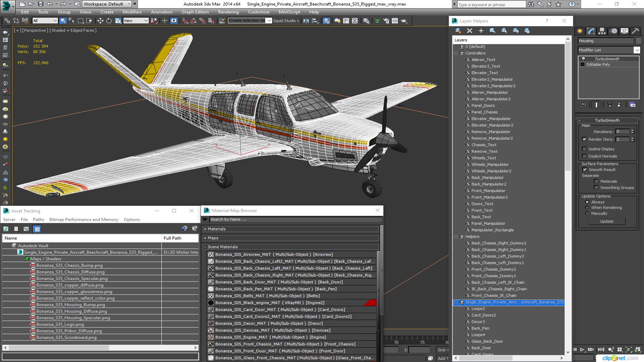Click Housing object color swatch
Image resolution: width=644 pixels, height=362 pixels.
click(x=638, y=41)
